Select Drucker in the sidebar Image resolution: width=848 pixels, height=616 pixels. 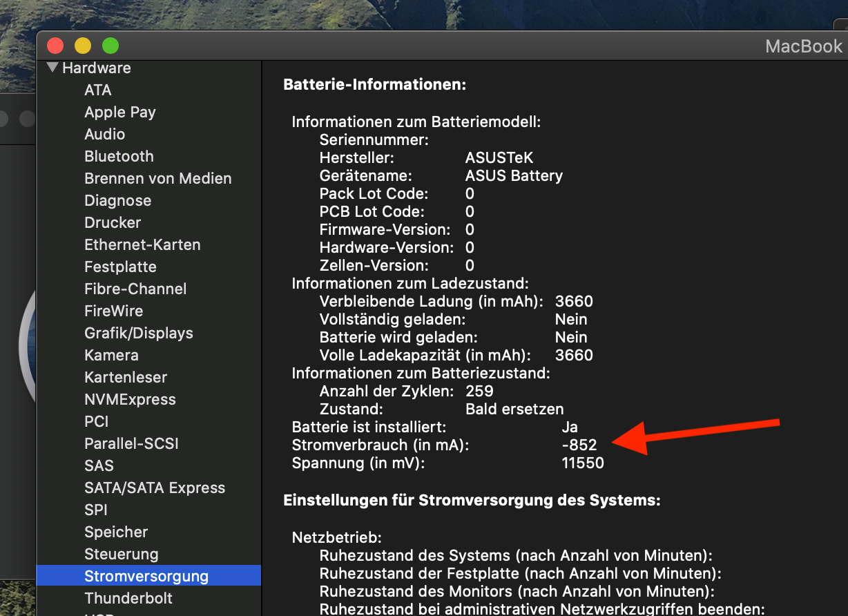113,222
